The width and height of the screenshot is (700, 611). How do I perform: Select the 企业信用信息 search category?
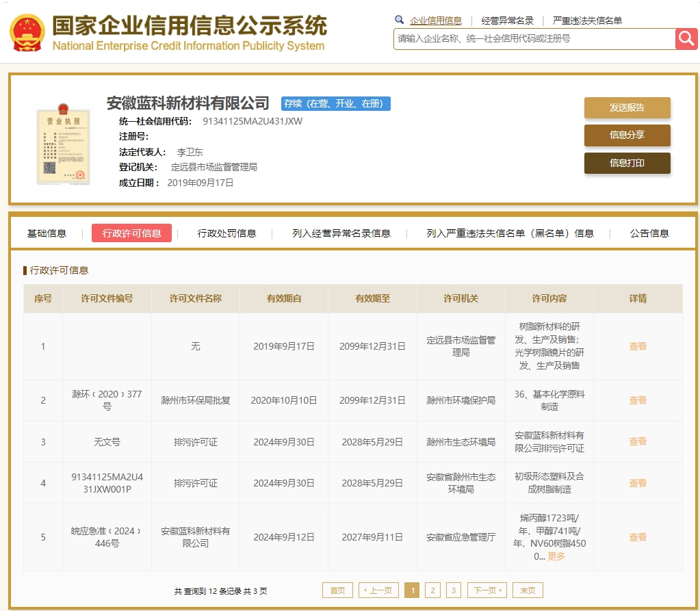[x=436, y=21]
